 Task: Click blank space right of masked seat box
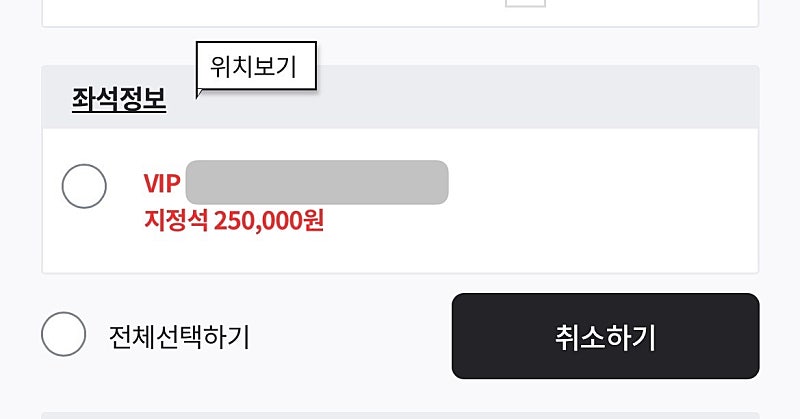coord(600,182)
